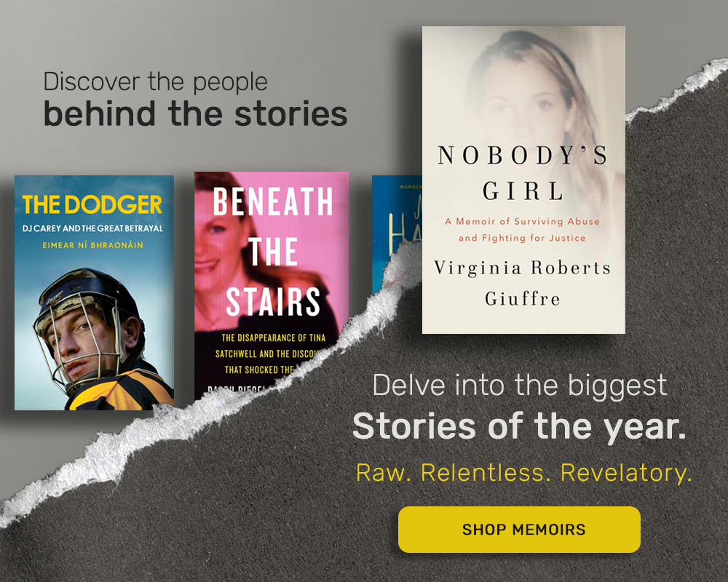
Task: Click the NOBODY'S GIRL title text
Action: (x=523, y=172)
